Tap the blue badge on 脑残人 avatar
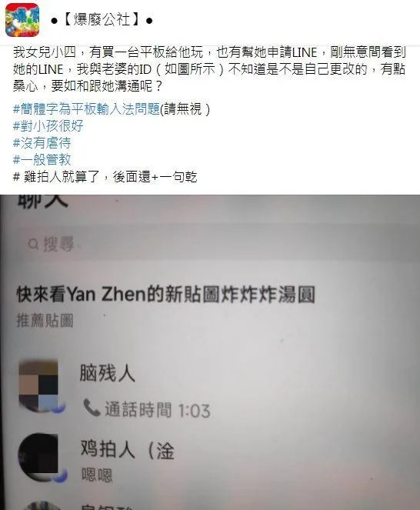Image resolution: width=420 pixels, height=510 pixels. click(58, 407)
